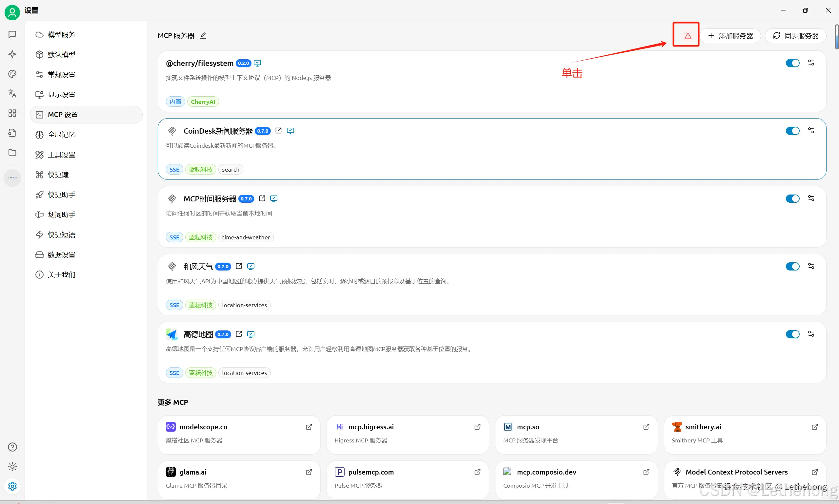Click the mini-apps grid icon in sidebar
This screenshot has height=504, width=839.
click(x=12, y=113)
